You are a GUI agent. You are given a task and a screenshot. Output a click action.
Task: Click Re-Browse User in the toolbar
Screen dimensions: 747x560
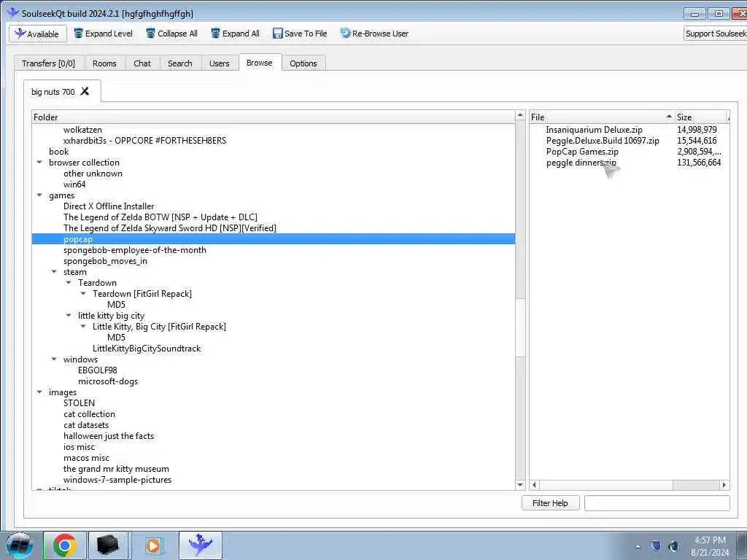click(x=374, y=34)
